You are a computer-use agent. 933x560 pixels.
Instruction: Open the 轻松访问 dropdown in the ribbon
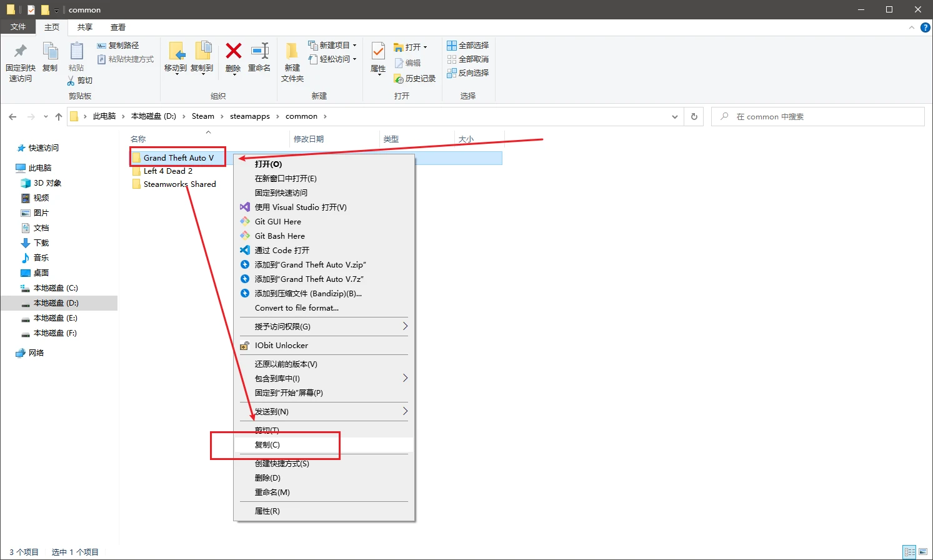[332, 59]
